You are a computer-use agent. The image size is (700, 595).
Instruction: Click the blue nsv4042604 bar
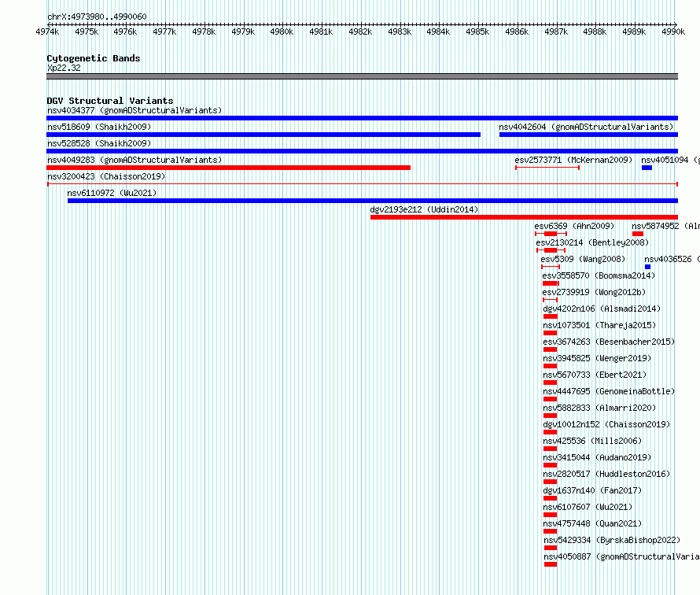588,135
